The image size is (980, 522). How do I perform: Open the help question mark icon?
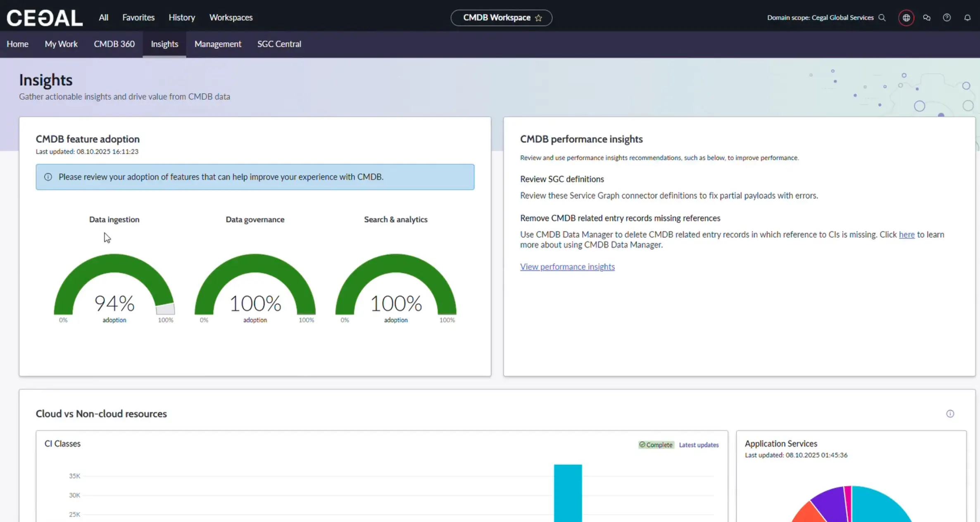click(x=947, y=18)
